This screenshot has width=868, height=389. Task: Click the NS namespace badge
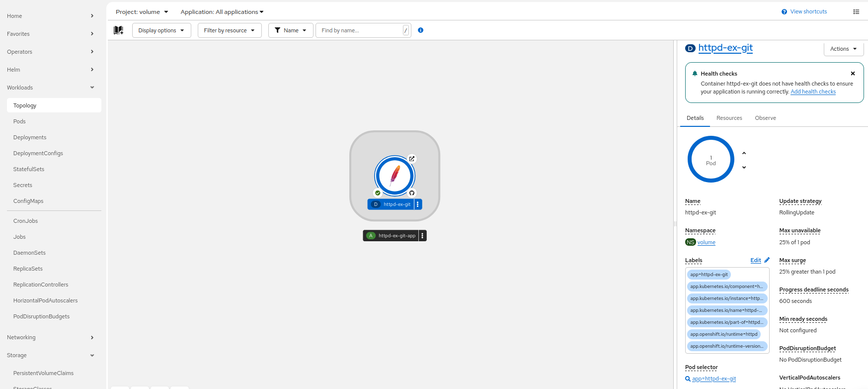[690, 242]
